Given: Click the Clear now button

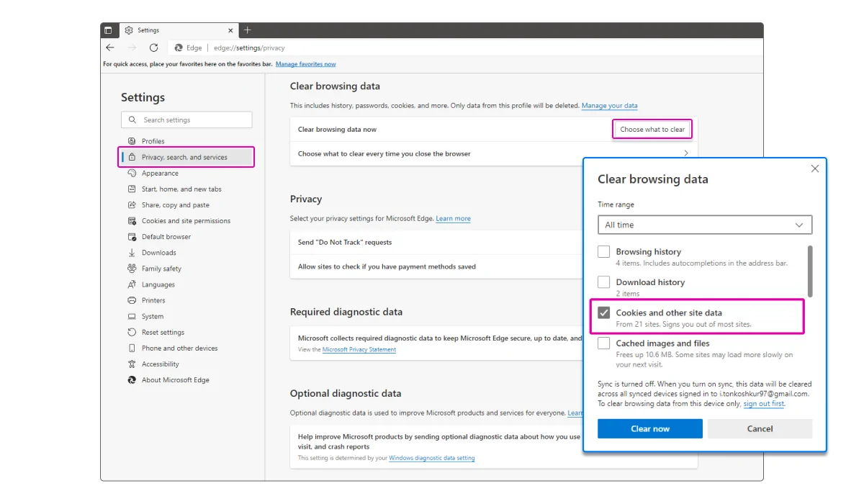Looking at the screenshot, I should point(650,429).
